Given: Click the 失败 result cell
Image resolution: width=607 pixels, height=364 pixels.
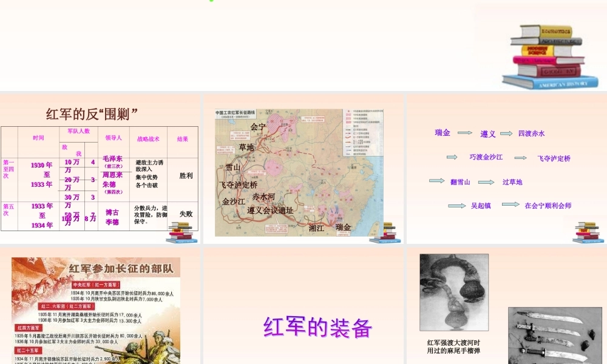Looking at the screenshot, I should coord(186,214).
